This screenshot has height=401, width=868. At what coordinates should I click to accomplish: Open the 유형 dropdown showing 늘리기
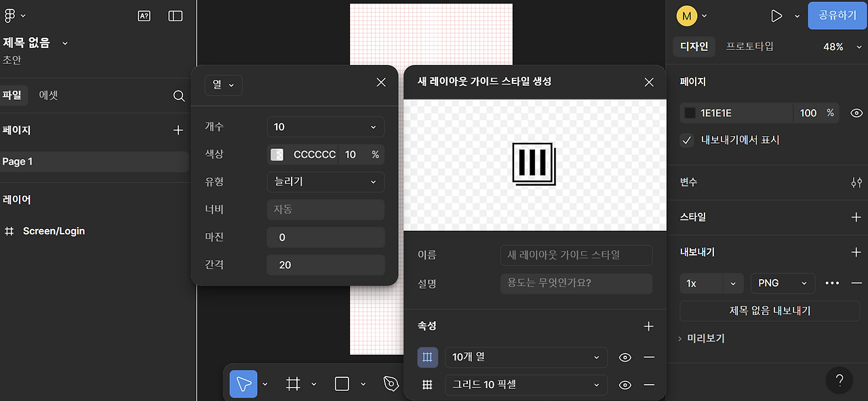[325, 182]
